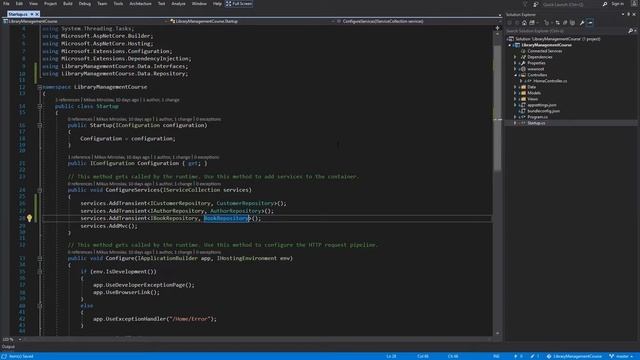Image resolution: width=640 pixels, height=360 pixels.
Task: Collapse the Controllers folder
Action: [x=515, y=75]
